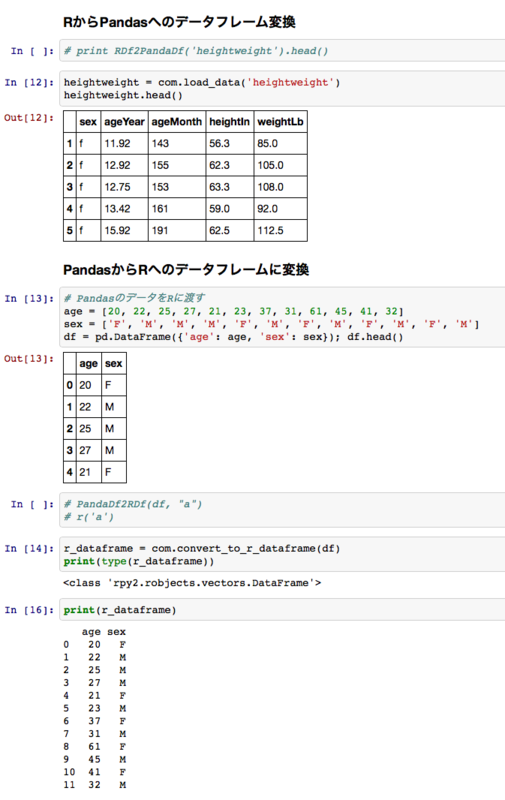Click printed output row 8 with age 61
Viewport: 505px width, 800px height.
(x=95, y=746)
